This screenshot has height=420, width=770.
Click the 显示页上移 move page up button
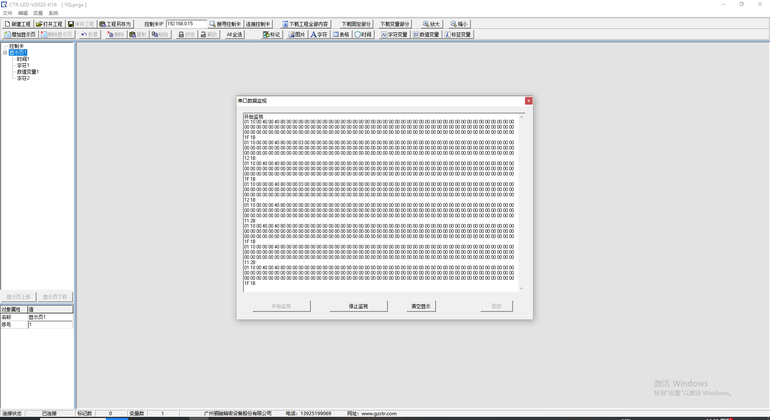pos(19,297)
